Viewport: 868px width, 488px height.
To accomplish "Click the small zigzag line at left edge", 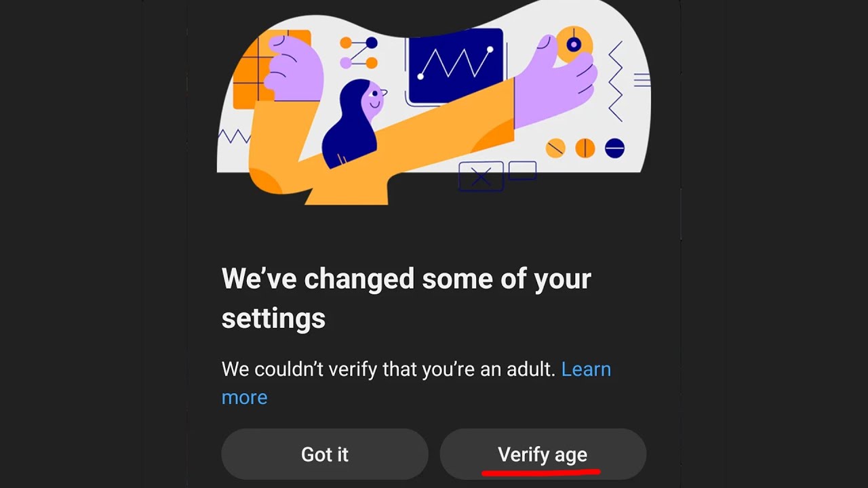I will (x=235, y=136).
